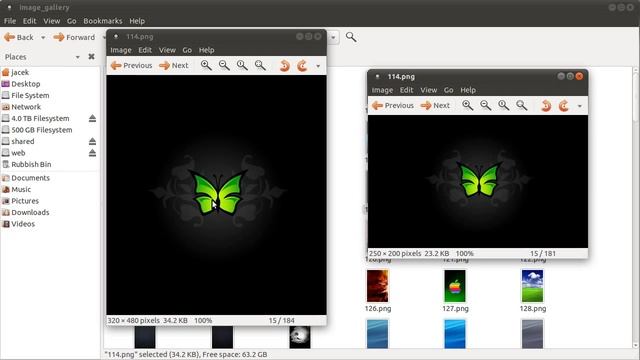Close the right 114.png viewer window

[x=579, y=76]
